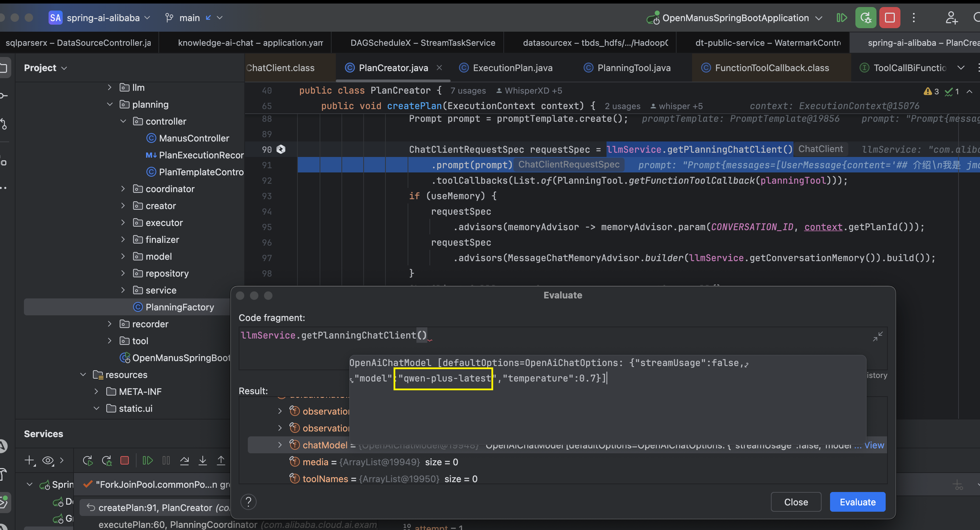Click the Step Out up-arrow icon in Services
This screenshot has height=530, width=980.
[x=221, y=461]
